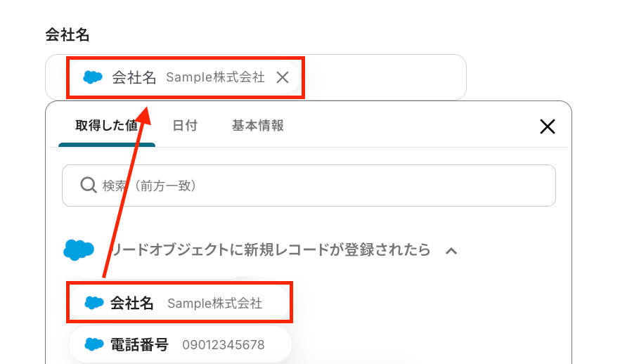Screen dimensions: 620x364
Task: Insert the 電話番号 09012345678 value
Action: point(179,344)
